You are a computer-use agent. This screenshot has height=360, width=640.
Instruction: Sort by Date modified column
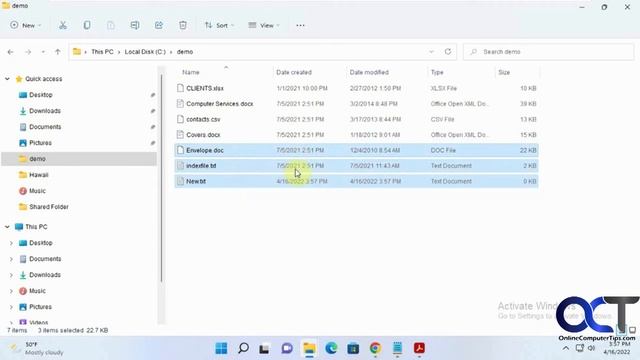tap(369, 72)
